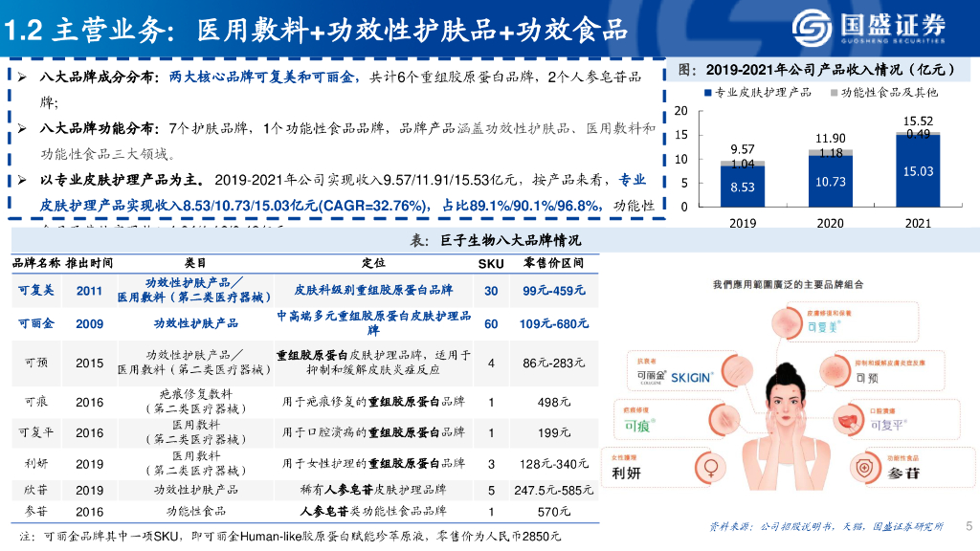This screenshot has height=551, width=980.
Task: Click the price range 128元-340元
Action: [554, 464]
